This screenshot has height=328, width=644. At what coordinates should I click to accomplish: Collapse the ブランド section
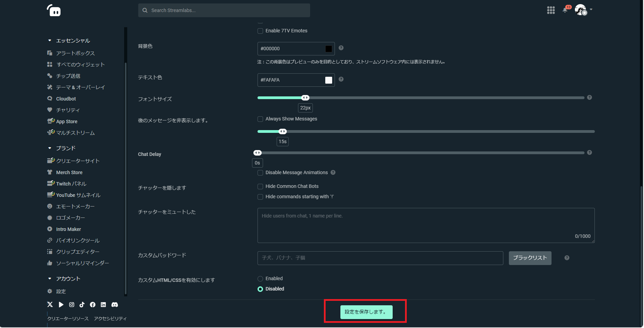point(50,148)
